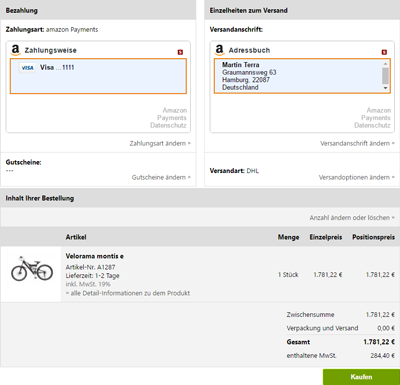This screenshot has width=400, height=385.
Task: Click Gutscheine ändern link
Action: (161, 177)
